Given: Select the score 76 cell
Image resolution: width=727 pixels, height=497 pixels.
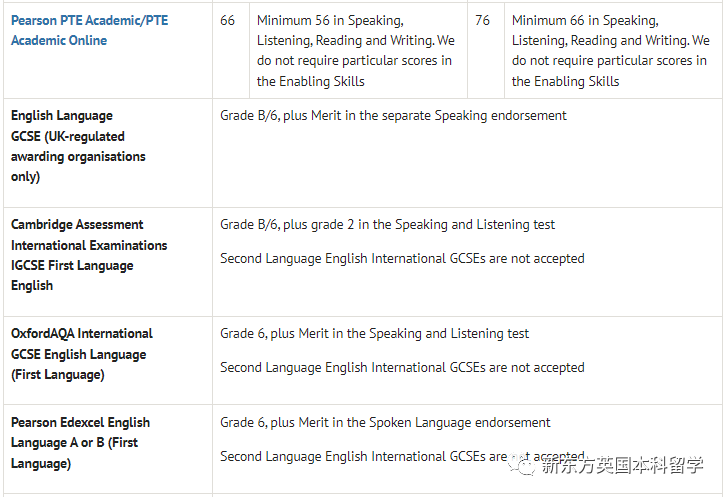Looking at the screenshot, I should pos(482,20).
